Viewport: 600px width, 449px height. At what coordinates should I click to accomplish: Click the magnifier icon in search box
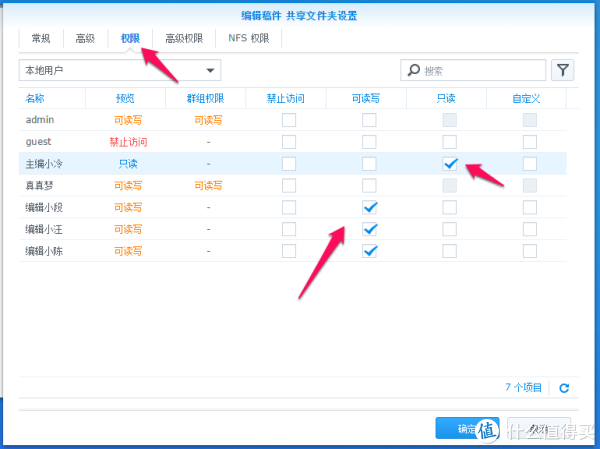coord(413,71)
